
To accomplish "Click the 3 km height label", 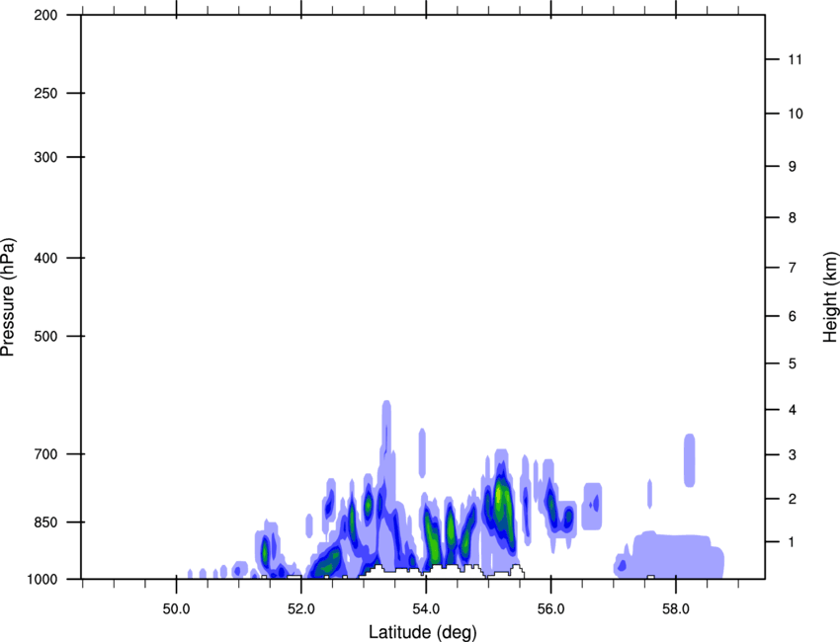I will click(x=793, y=455).
